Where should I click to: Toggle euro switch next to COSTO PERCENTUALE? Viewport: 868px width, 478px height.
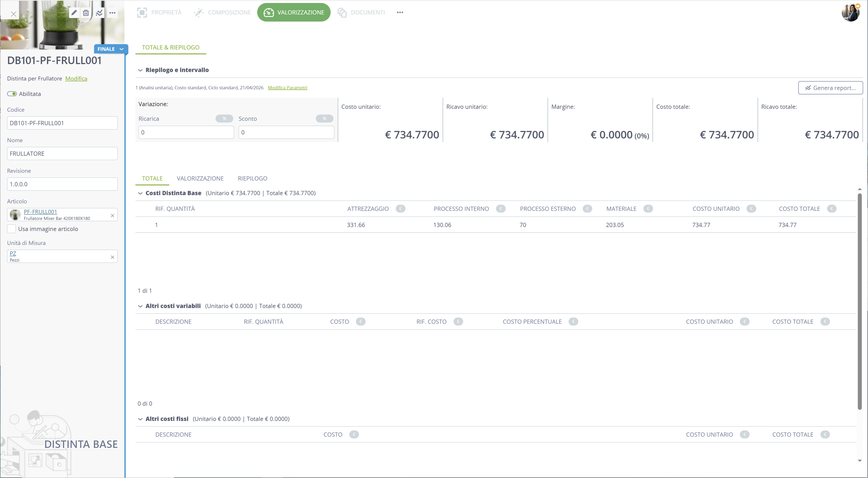(573, 321)
